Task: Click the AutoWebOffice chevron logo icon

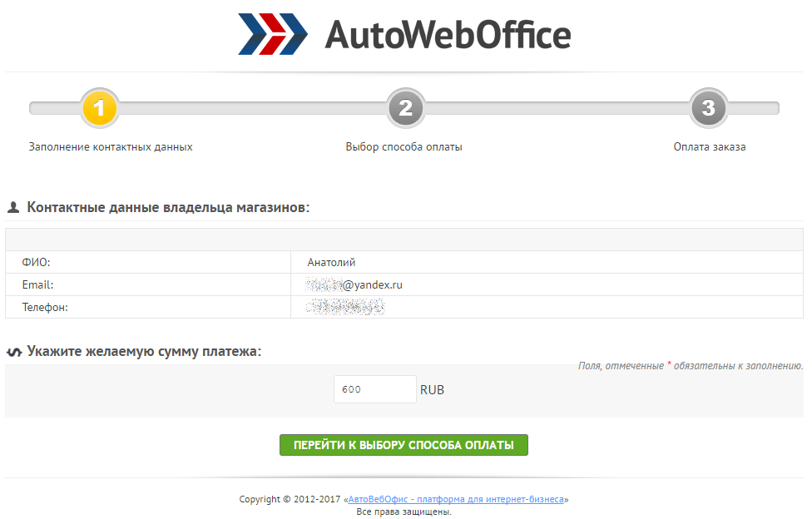Action: [x=272, y=34]
